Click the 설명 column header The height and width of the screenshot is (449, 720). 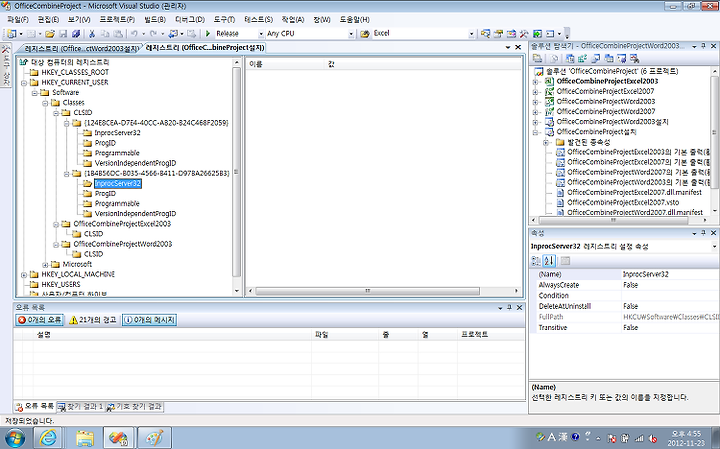(x=172, y=335)
